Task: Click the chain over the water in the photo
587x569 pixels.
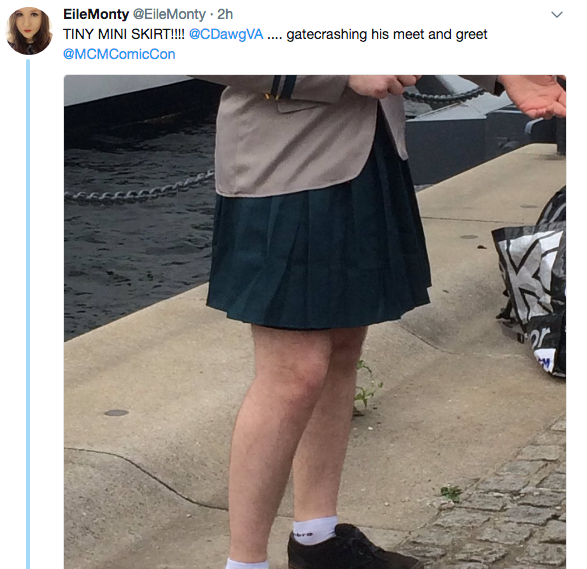Action: (139, 189)
